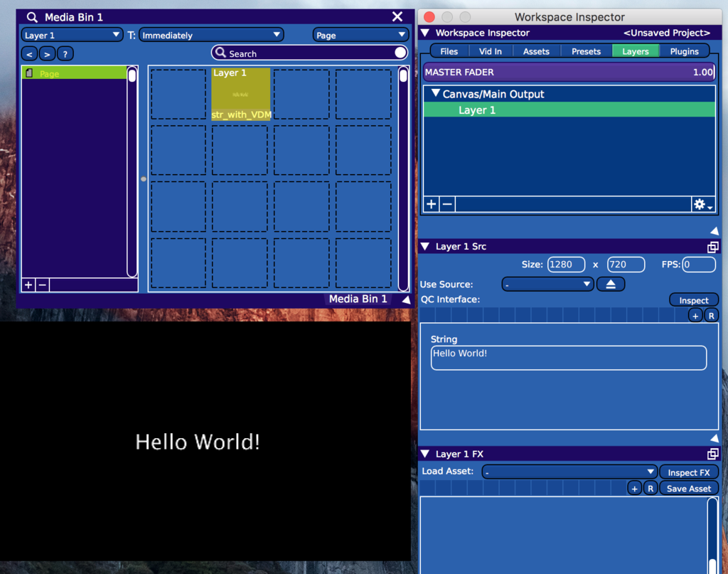Click the Save Asset button
The width and height of the screenshot is (728, 574).
pyautogui.click(x=688, y=489)
